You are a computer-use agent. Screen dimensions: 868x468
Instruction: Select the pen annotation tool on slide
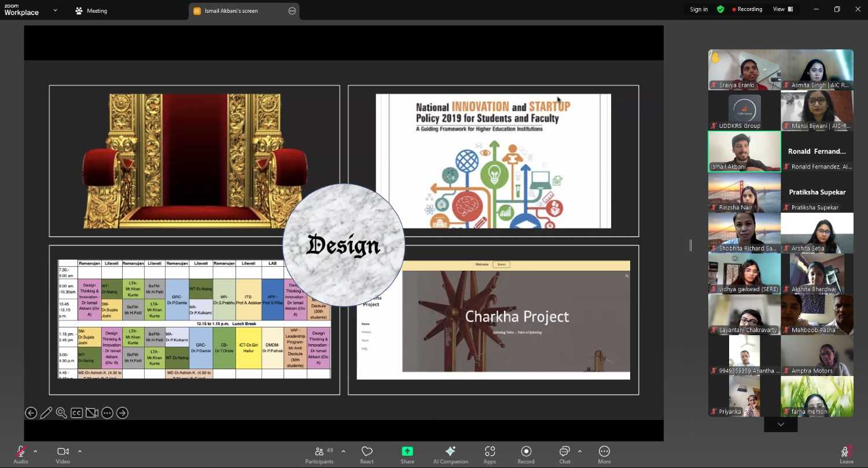[x=46, y=413]
